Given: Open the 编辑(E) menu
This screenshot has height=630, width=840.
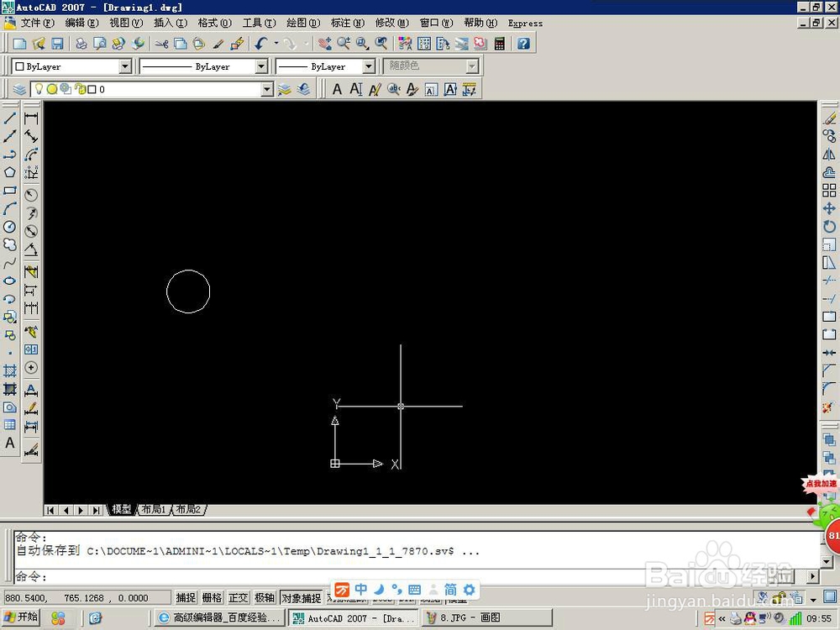Looking at the screenshot, I should click(x=82, y=23).
